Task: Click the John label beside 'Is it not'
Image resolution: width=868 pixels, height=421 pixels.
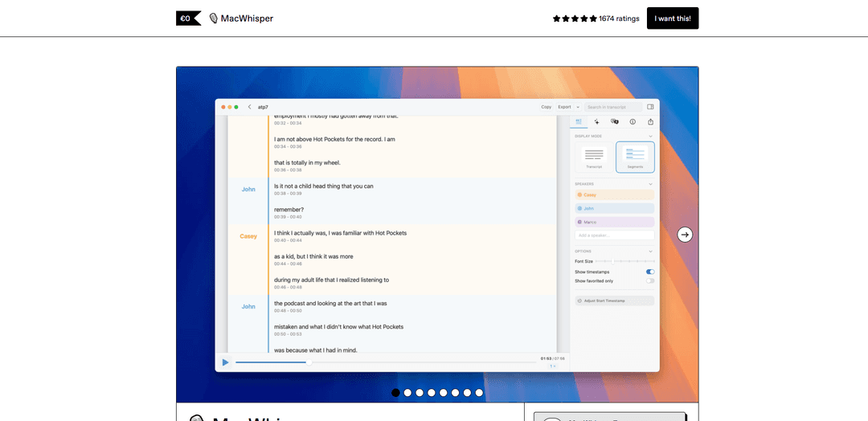Action: [248, 189]
